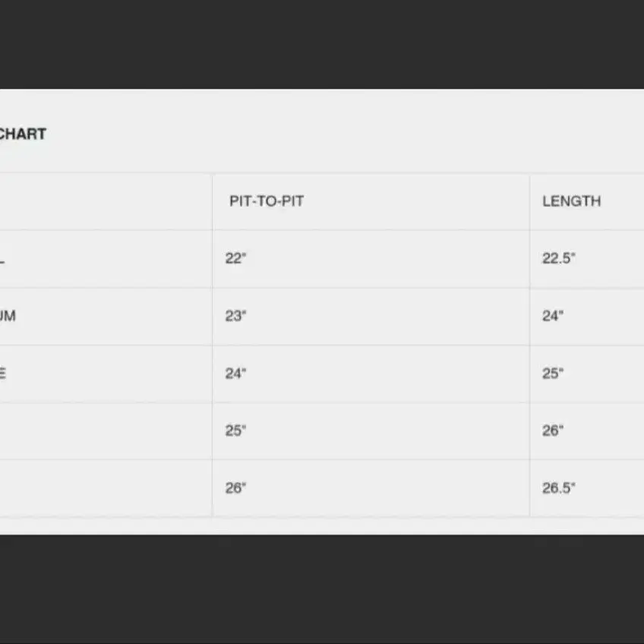Select the 25" pit-to-pit cell
Image resolution: width=644 pixels, height=644 pixels.
(x=235, y=431)
